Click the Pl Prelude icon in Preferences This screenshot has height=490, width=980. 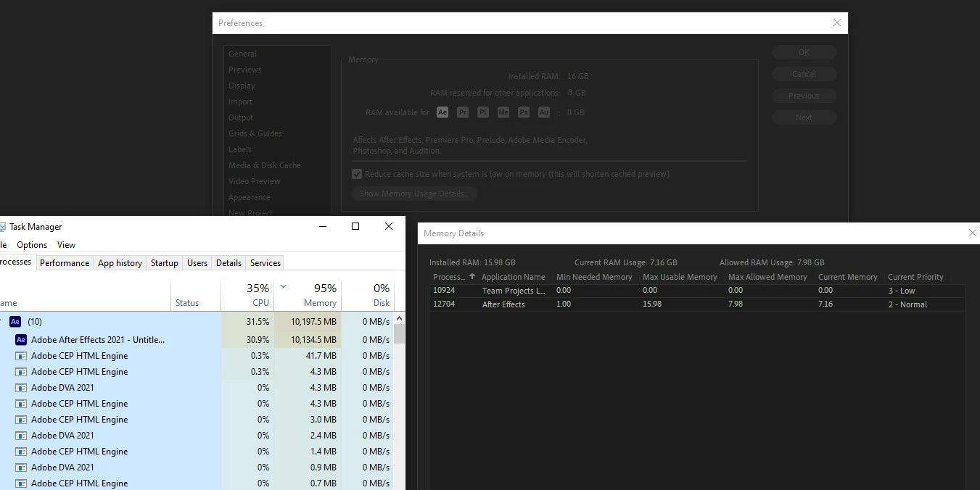[x=483, y=112]
